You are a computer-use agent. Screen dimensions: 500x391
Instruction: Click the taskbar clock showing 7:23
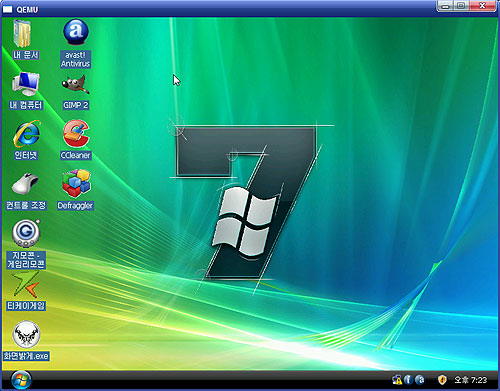tap(470, 380)
